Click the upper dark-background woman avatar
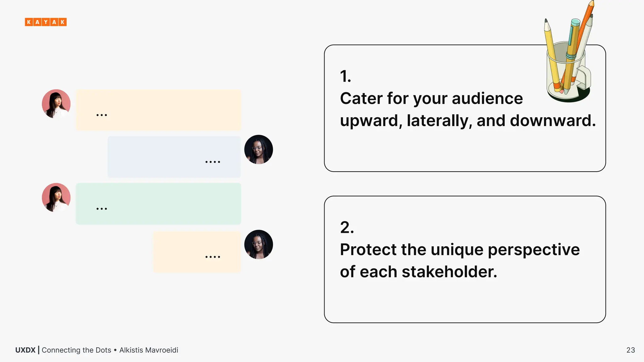This screenshot has height=362, width=644. [258, 150]
